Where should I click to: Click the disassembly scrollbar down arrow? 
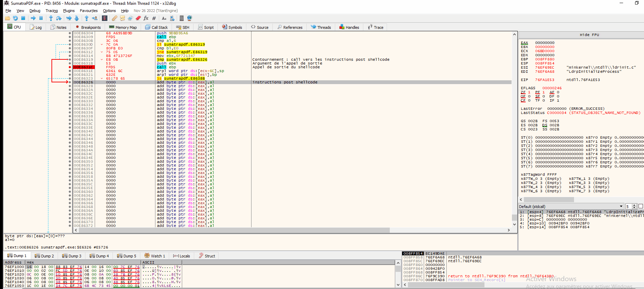514,224
